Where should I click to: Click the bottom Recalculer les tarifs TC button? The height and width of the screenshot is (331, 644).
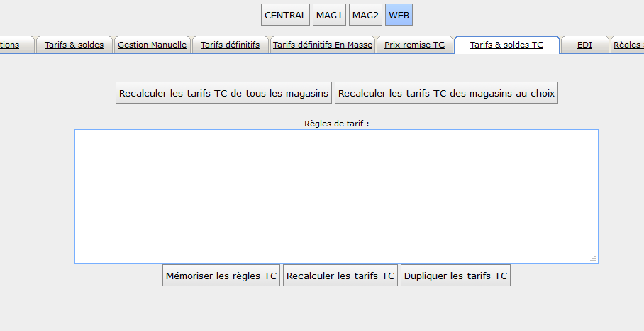click(x=340, y=276)
